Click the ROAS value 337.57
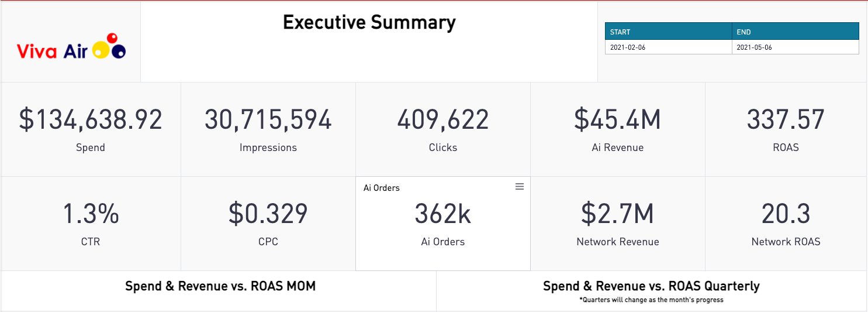 (x=786, y=119)
